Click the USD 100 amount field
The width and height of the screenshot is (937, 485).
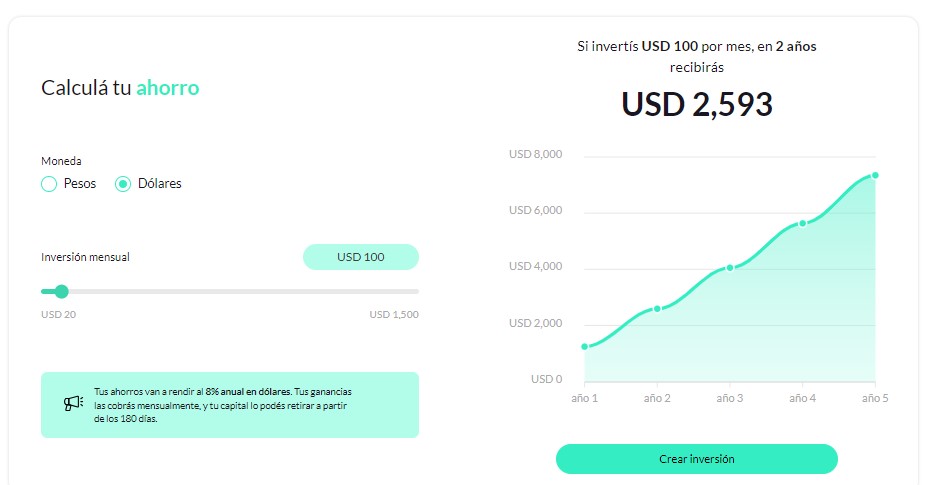tap(360, 257)
